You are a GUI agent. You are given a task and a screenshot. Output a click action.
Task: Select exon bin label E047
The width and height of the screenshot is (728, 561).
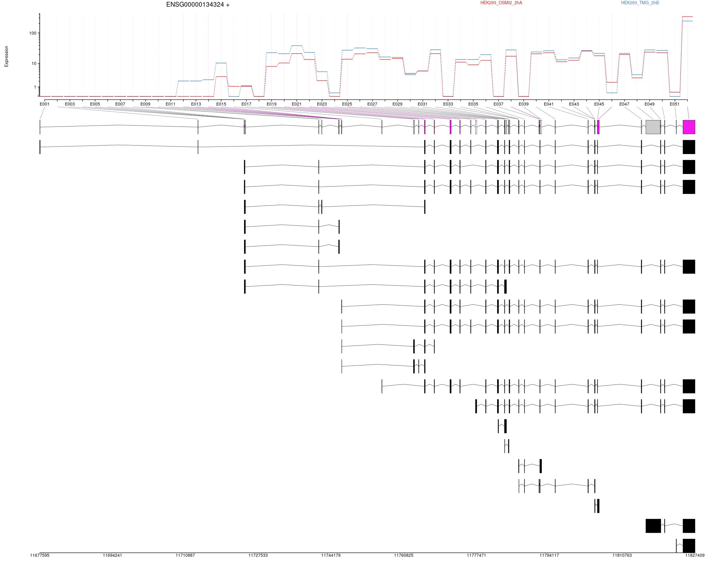(624, 104)
